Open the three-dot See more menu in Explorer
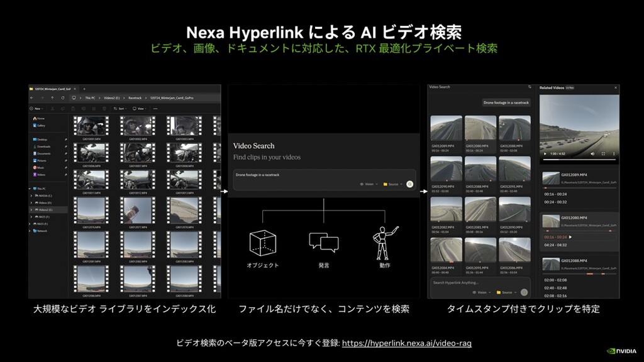 (x=155, y=109)
